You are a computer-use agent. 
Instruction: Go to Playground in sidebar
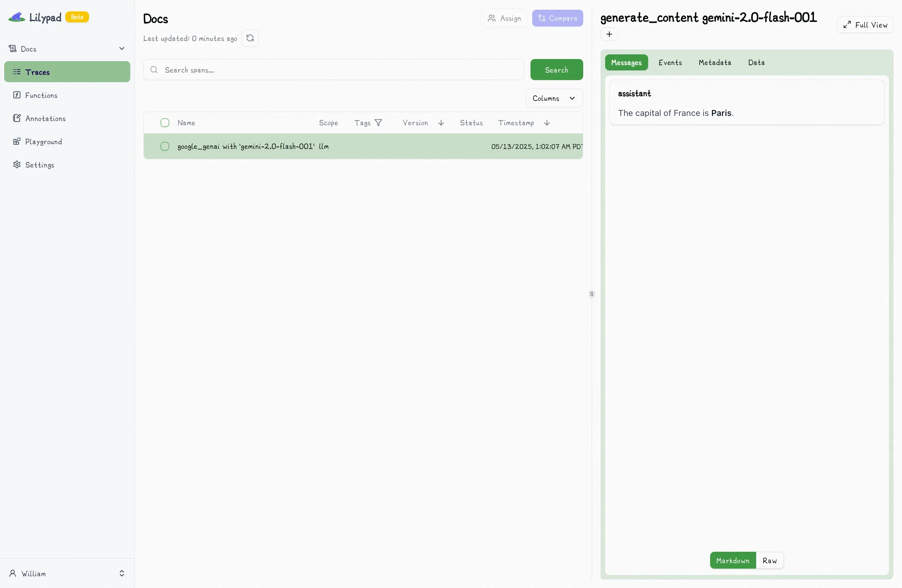(x=43, y=142)
